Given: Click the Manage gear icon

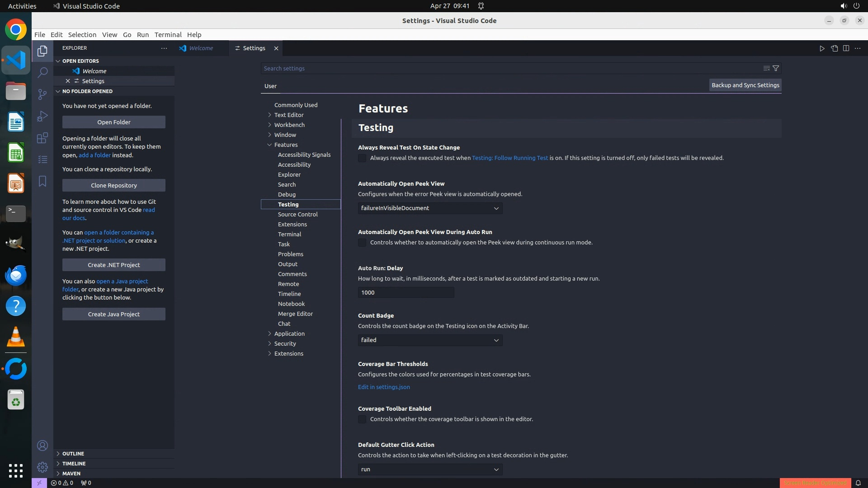Looking at the screenshot, I should pos(42,467).
